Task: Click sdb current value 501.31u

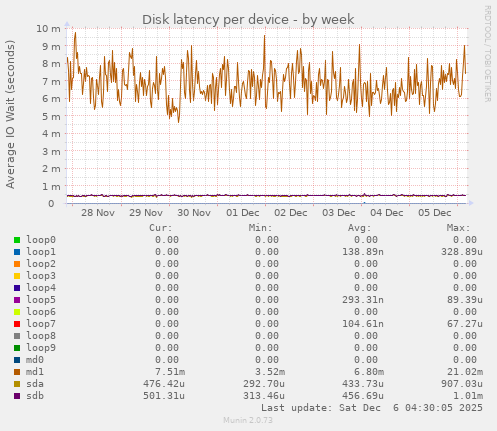Action: point(164,396)
